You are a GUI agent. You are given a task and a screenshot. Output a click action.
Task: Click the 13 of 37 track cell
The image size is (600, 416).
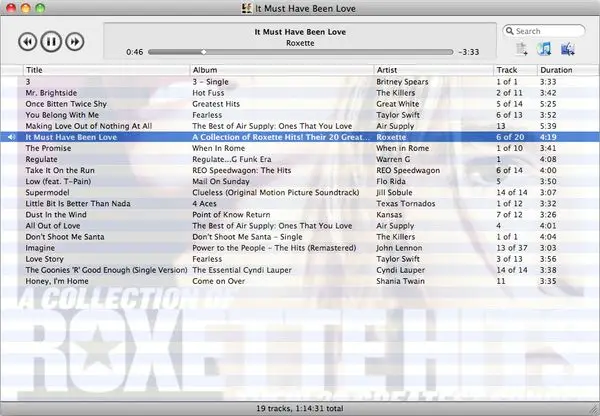pos(512,248)
